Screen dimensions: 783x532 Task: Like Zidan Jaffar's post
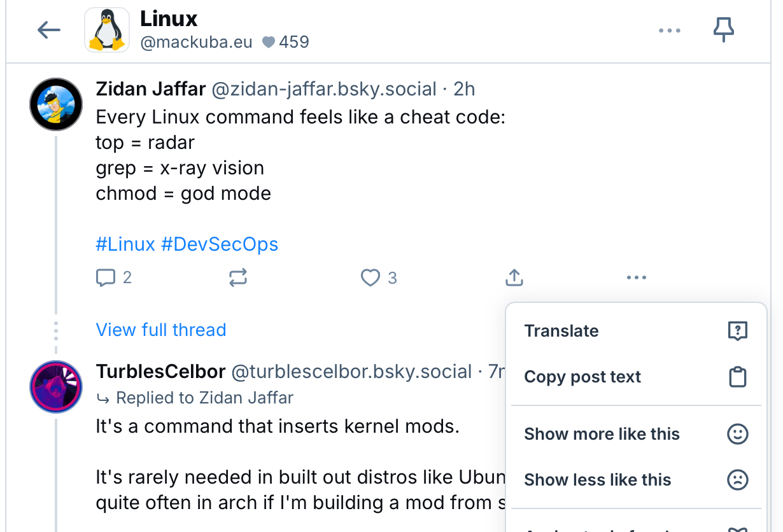pyautogui.click(x=370, y=278)
